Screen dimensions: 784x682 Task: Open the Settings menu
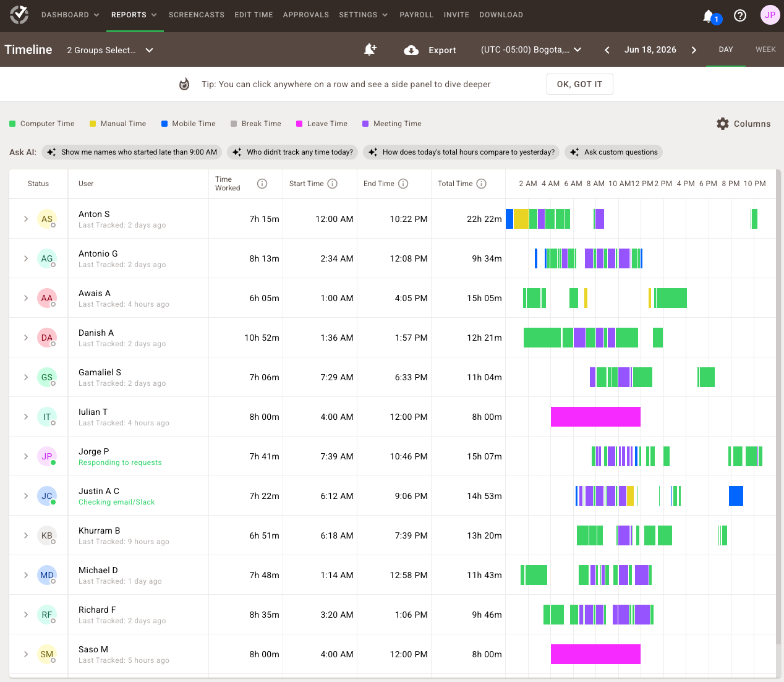[x=364, y=15]
